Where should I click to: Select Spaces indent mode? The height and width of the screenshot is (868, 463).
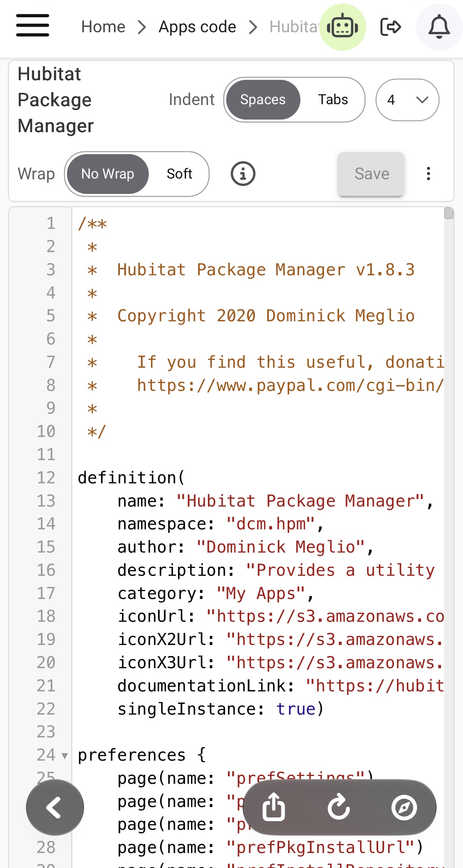pyautogui.click(x=263, y=100)
